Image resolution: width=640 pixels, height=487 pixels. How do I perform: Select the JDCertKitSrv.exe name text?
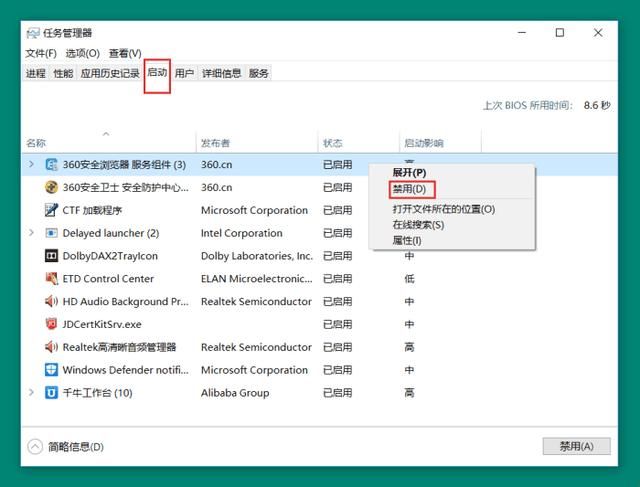tap(102, 324)
